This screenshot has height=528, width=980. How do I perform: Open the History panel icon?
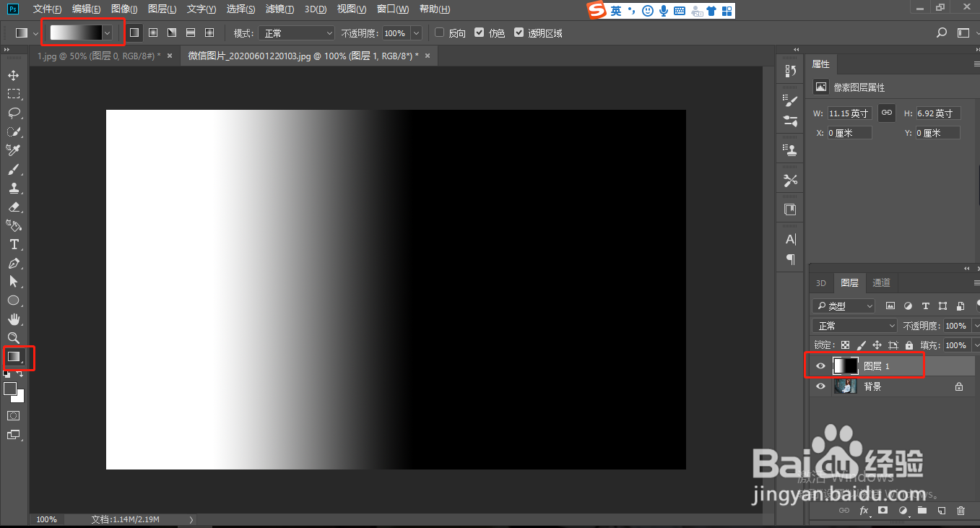point(791,71)
